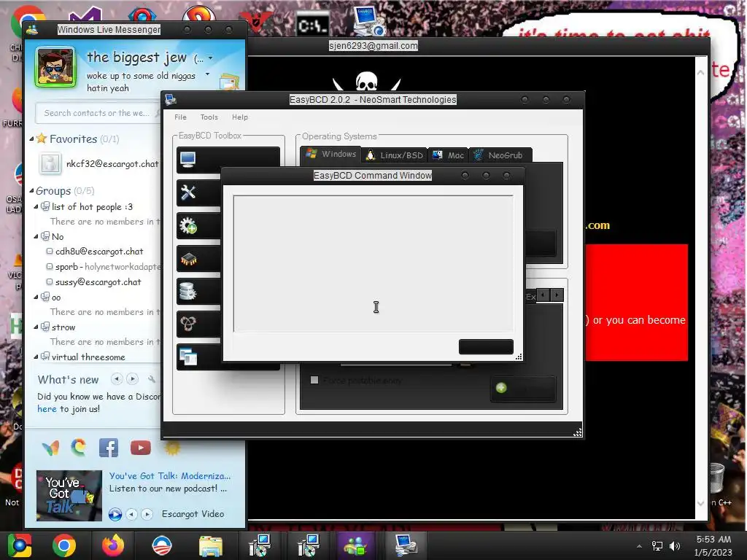747x560 pixels.
Task: Collapse the 'strow' group in Messenger
Action: click(x=36, y=327)
